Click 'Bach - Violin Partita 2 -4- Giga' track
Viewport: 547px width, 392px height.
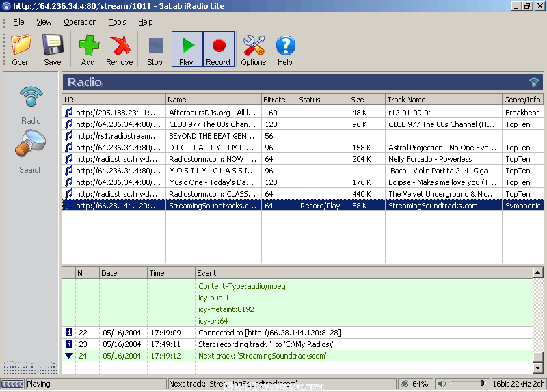pos(439,171)
